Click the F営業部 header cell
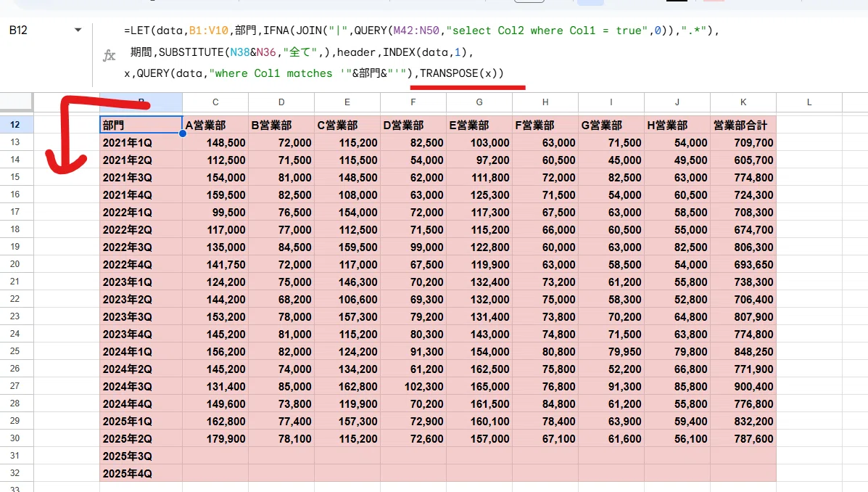The height and width of the screenshot is (492, 868). (545, 126)
